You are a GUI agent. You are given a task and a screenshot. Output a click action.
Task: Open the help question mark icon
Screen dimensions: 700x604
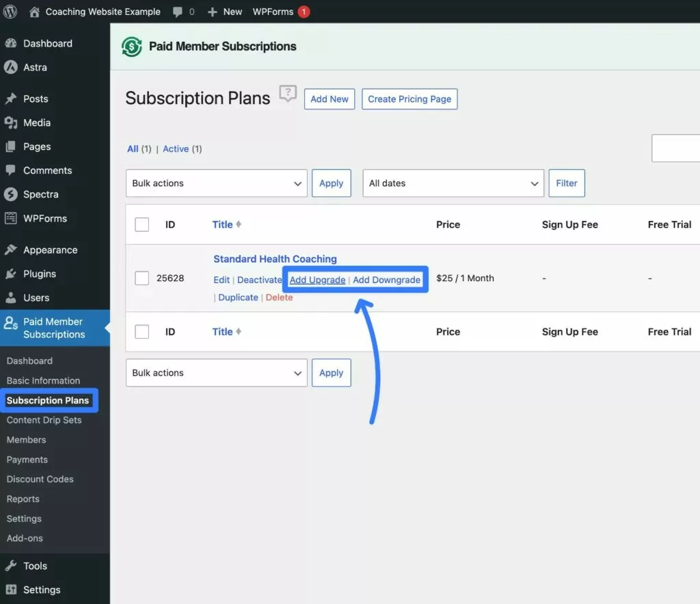tap(288, 93)
